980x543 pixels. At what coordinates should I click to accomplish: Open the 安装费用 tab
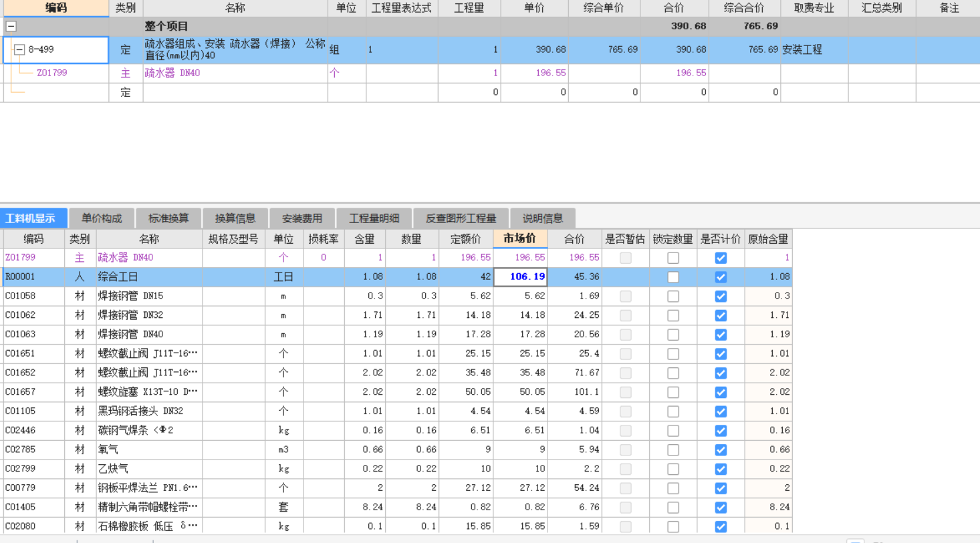302,218
